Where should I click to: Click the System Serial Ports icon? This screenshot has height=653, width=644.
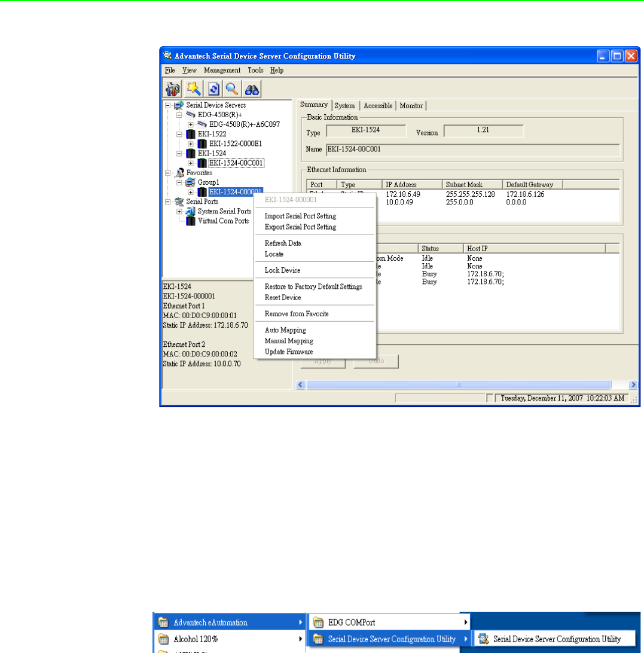coord(190,211)
